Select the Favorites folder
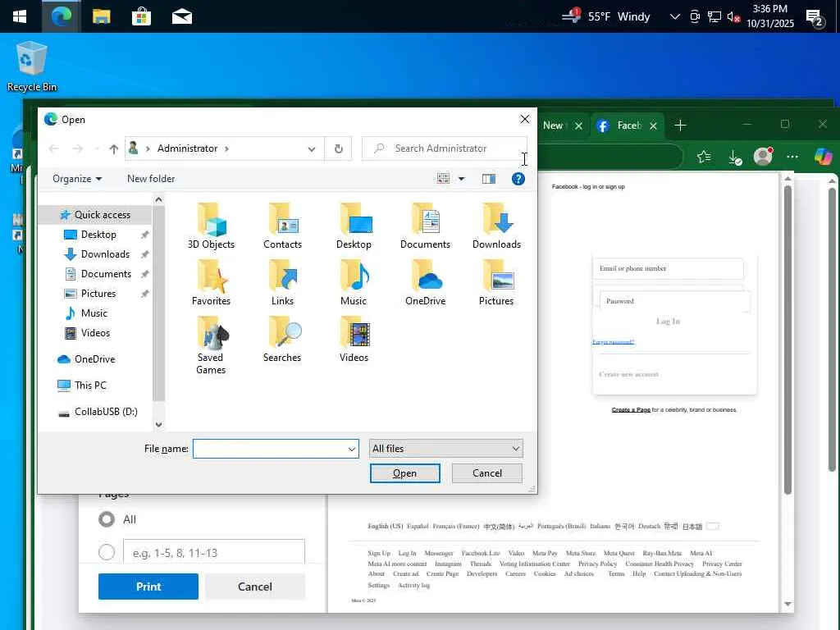This screenshot has width=840, height=630. [x=211, y=282]
